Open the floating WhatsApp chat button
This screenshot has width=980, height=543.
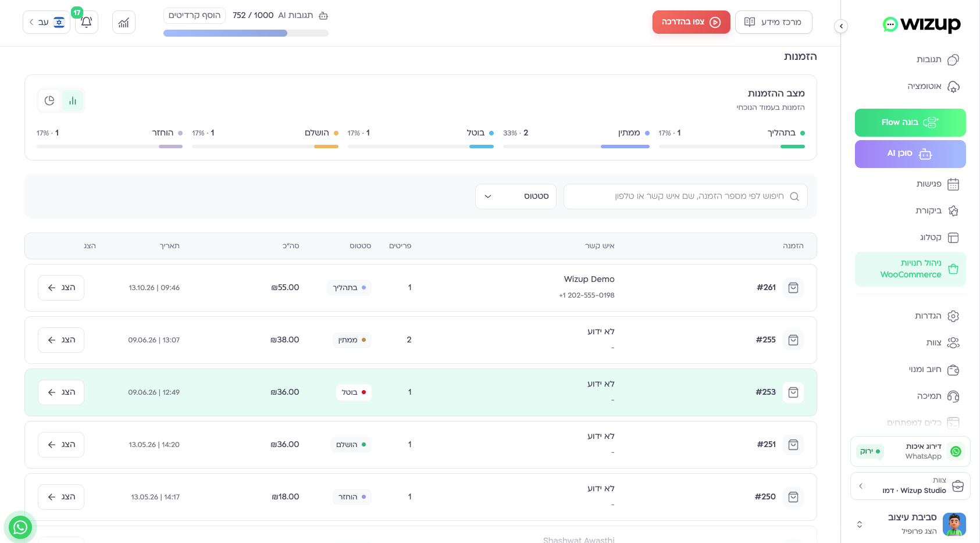20,527
